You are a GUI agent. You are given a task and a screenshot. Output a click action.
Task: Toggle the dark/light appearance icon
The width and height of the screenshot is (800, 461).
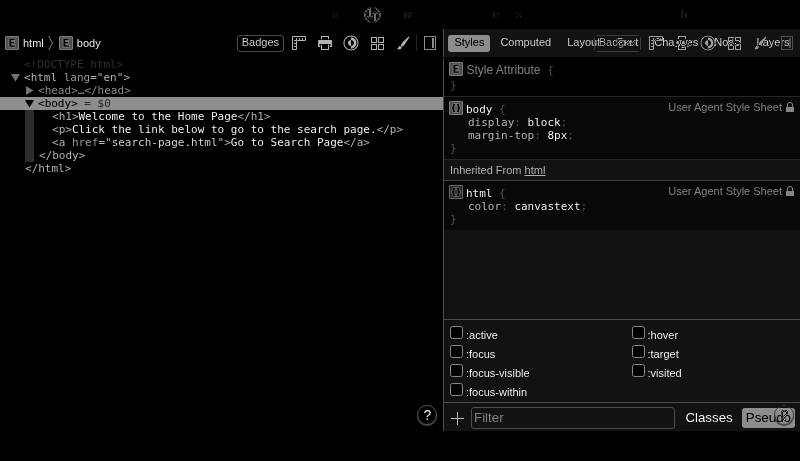tap(351, 43)
